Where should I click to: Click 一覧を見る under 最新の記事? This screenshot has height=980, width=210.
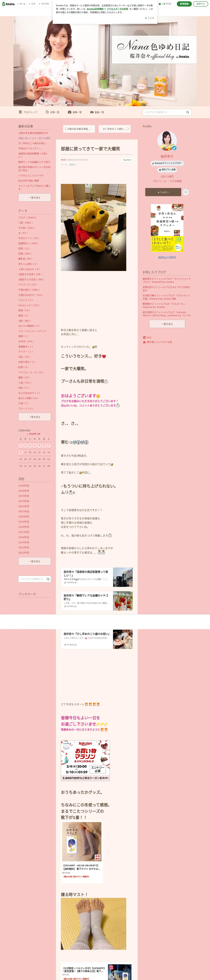click(35, 197)
